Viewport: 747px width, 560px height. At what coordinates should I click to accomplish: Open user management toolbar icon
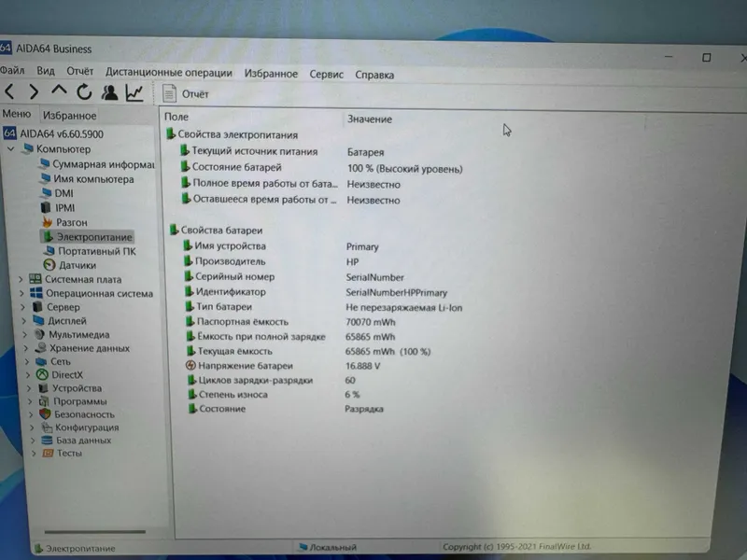coord(109,92)
